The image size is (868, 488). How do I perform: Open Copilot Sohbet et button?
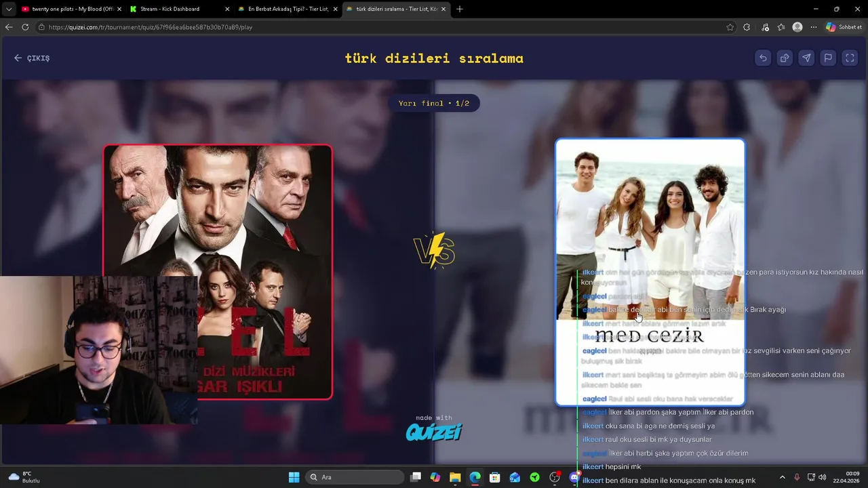844,27
